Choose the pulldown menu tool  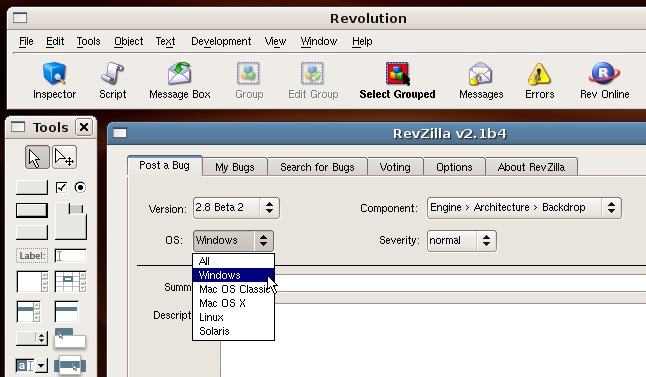[x=70, y=338]
